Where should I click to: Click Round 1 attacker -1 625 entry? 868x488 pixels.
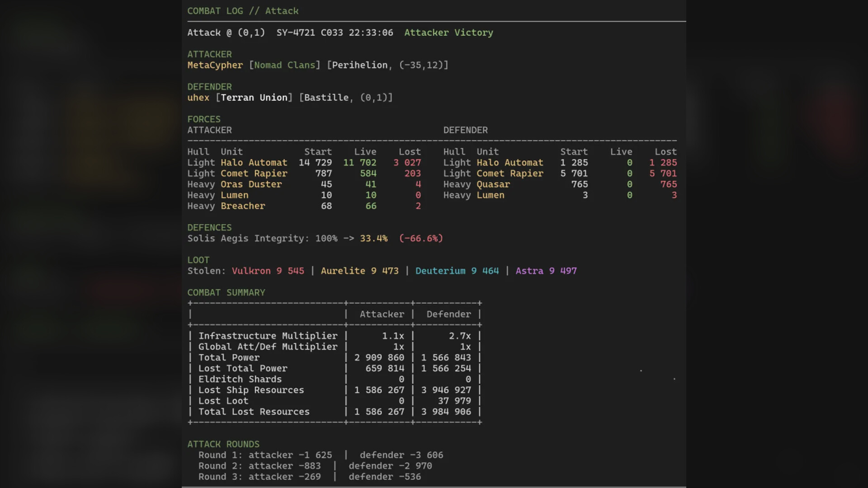pos(290,455)
